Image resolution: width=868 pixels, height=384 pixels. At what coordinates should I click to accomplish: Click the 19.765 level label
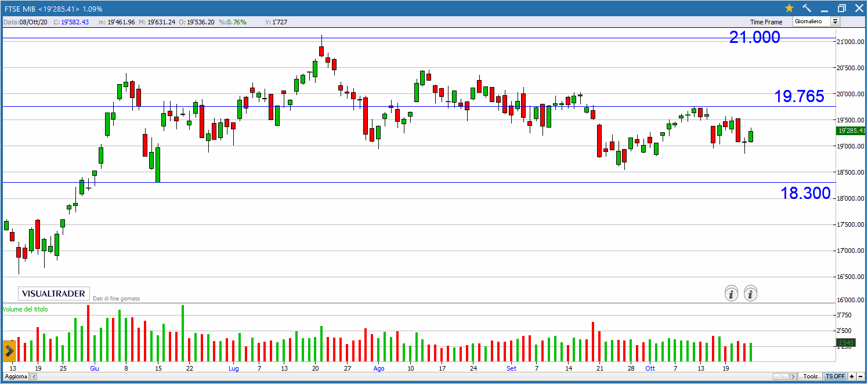[x=799, y=96]
